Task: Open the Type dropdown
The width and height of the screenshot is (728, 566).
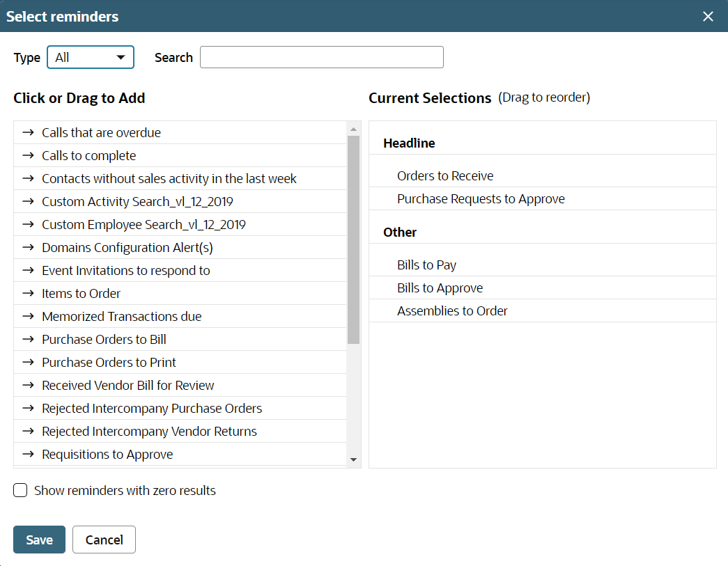Action: coord(90,57)
